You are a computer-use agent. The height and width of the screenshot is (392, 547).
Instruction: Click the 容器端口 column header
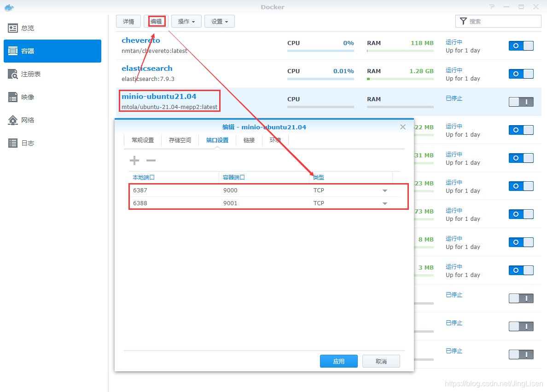click(264, 177)
